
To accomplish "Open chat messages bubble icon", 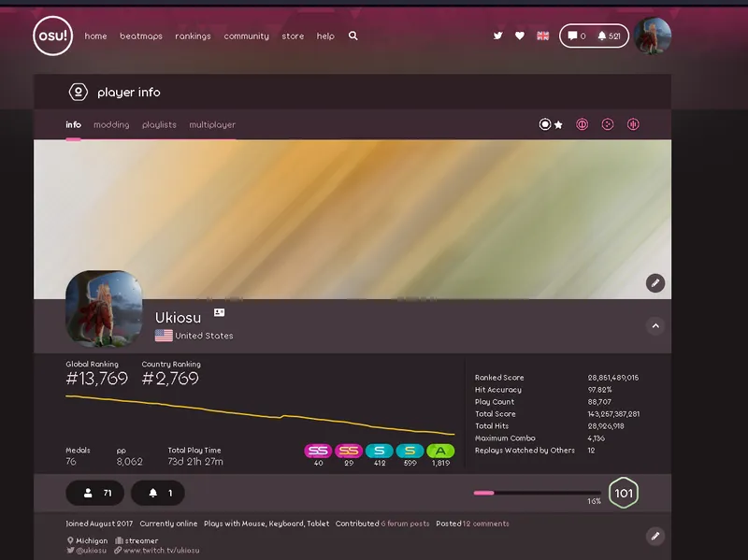I will click(576, 36).
